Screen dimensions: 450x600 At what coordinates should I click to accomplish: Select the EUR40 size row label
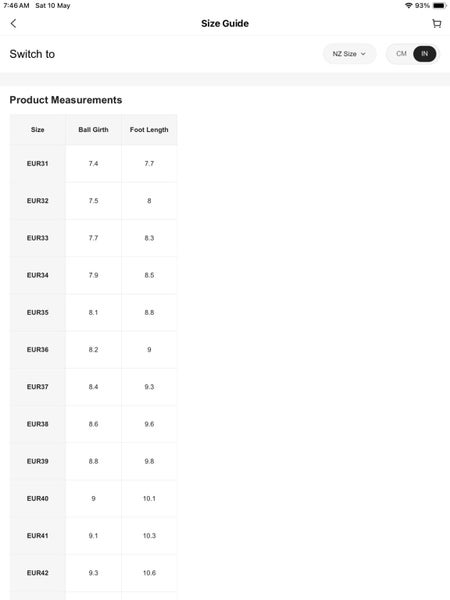pyautogui.click(x=38, y=498)
